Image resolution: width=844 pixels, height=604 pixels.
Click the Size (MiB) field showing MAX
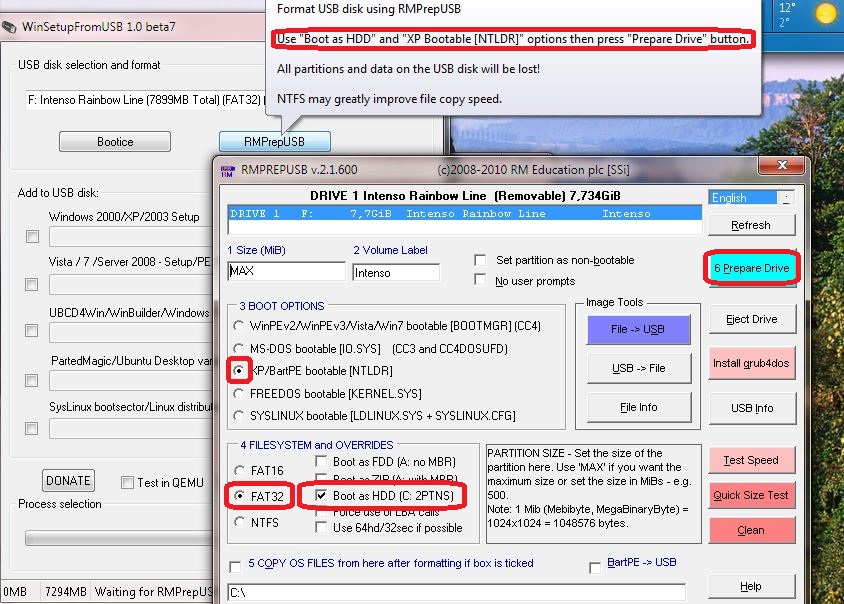[286, 271]
